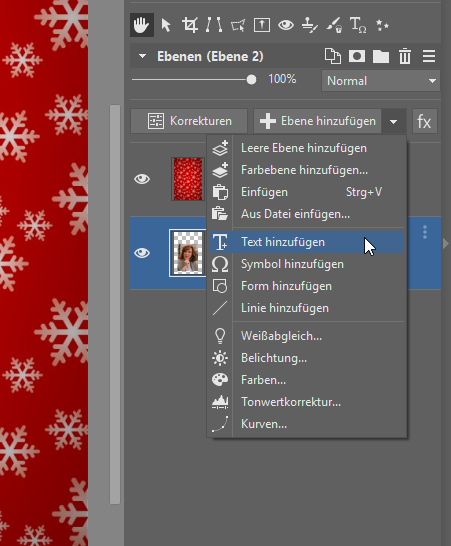Select the hand pan tool
The width and height of the screenshot is (451, 546).
coord(141,25)
